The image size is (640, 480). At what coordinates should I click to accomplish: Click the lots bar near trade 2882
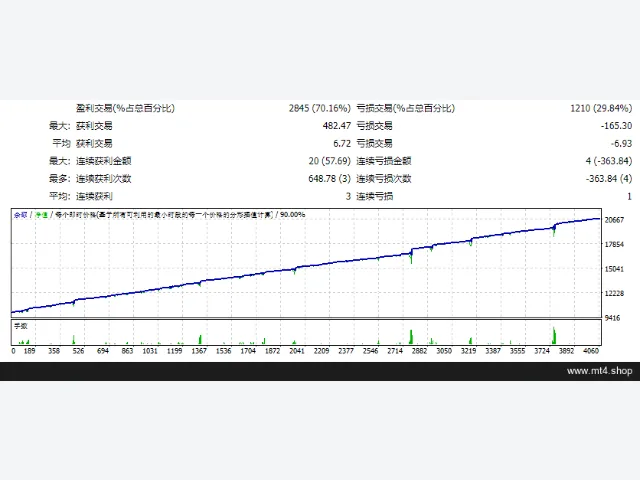coord(411,337)
